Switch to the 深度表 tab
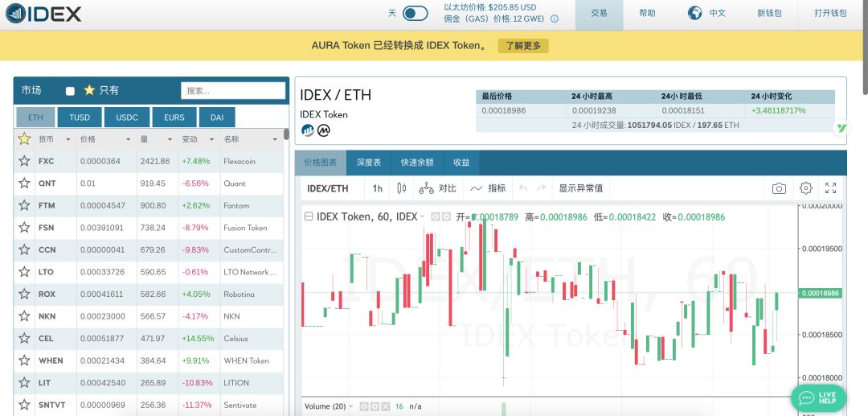This screenshot has height=416, width=868. 369,163
